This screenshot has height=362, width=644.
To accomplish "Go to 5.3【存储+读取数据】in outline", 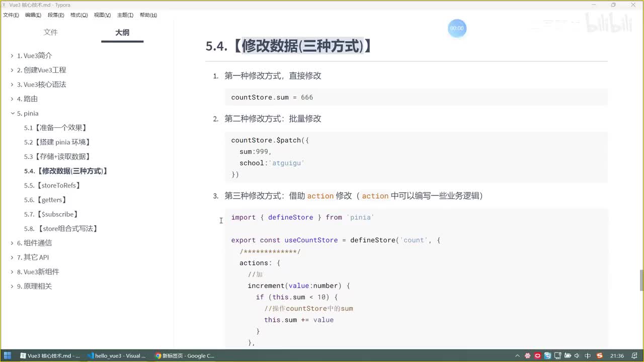I will point(57,157).
